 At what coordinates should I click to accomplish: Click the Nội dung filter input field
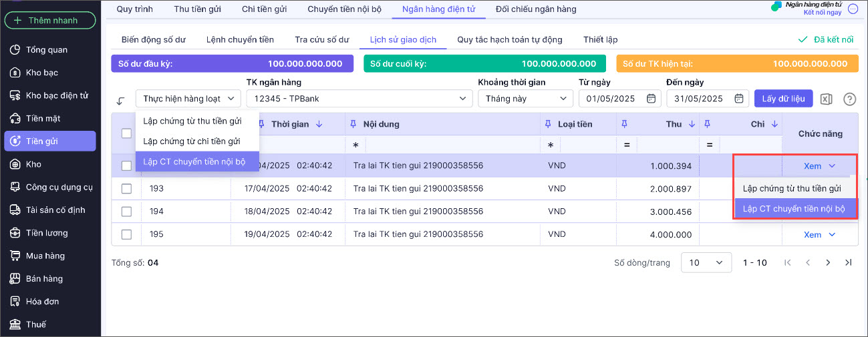(452, 145)
